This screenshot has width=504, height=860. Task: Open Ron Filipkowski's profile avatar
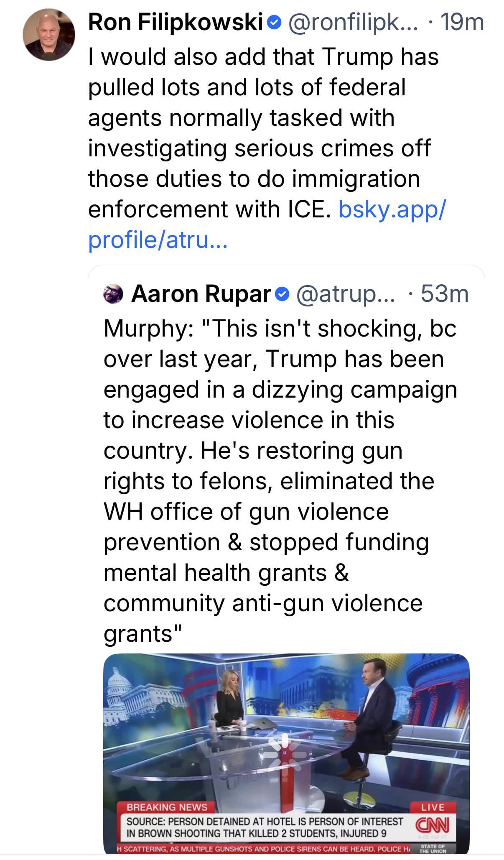coord(49,35)
